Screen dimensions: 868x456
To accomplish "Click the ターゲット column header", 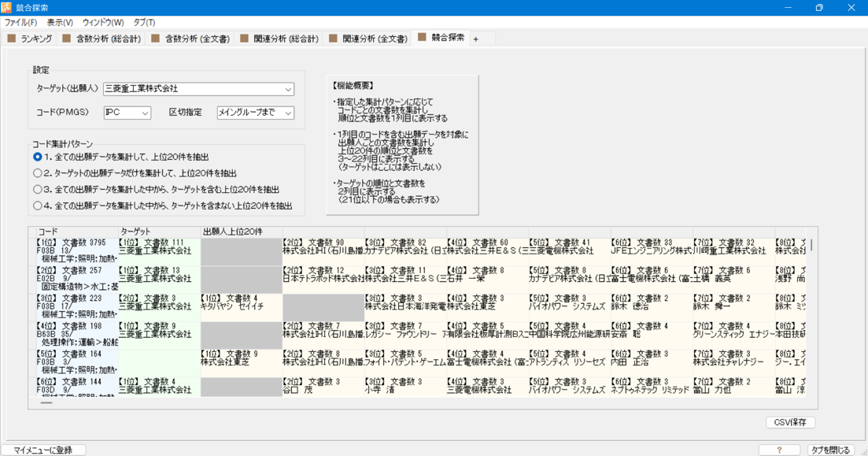I will click(x=160, y=232).
